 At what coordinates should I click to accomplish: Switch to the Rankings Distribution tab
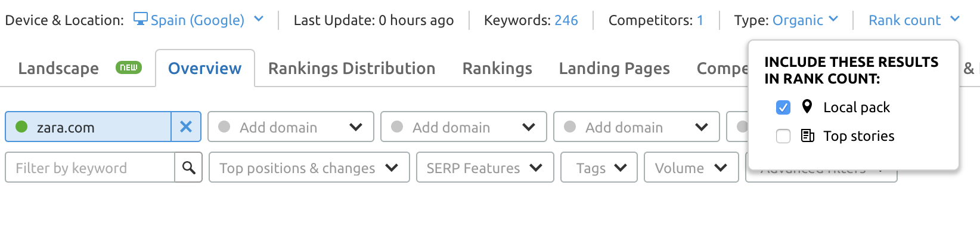352,68
